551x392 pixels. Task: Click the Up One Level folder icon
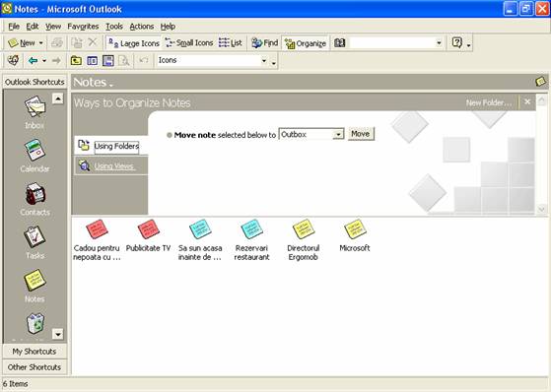76,61
